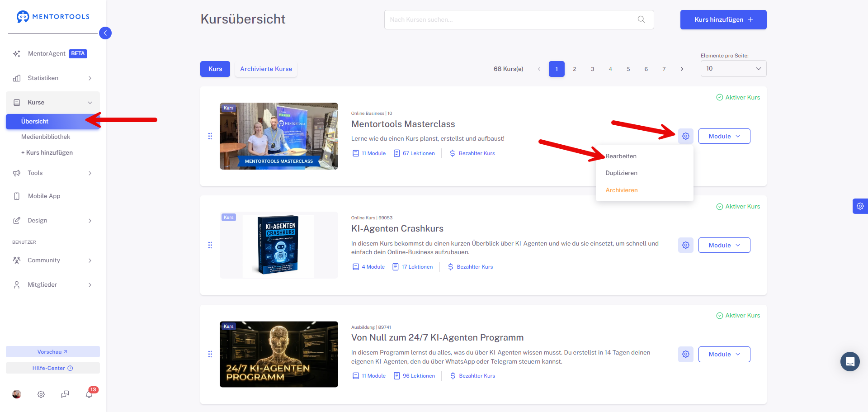Click settings gear for 24/7 KI-Agenten Programm
Screen dimensions: 868x412
coord(686,354)
